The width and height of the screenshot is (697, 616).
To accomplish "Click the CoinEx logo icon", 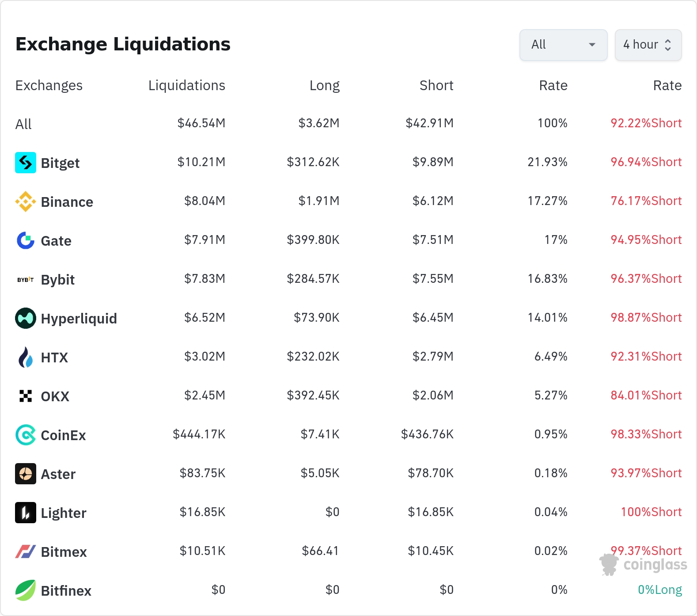I will [26, 435].
